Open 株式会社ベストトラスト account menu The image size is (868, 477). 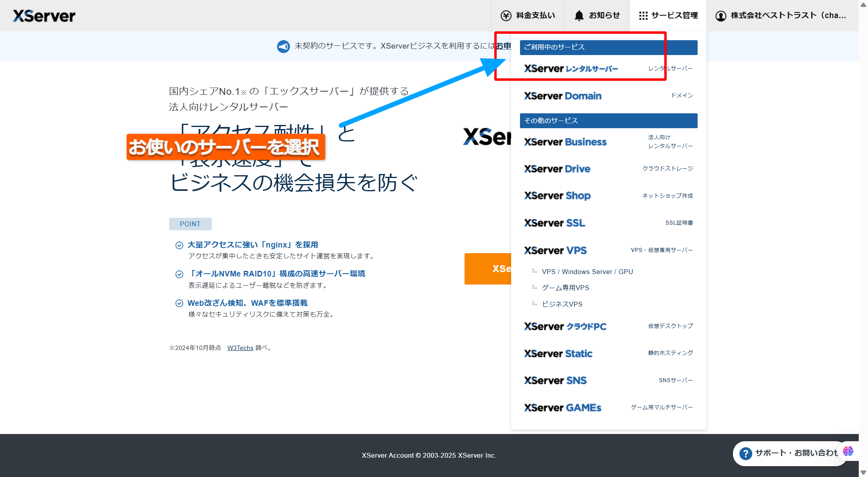781,16
